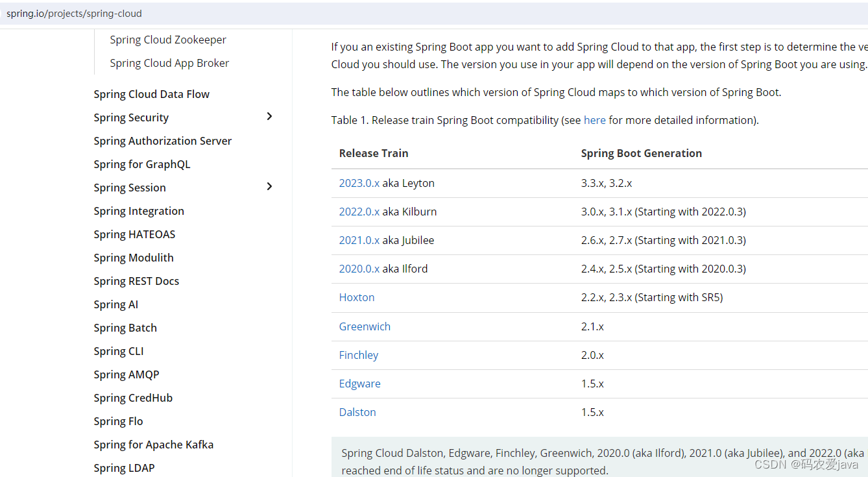Open Spring LDAP sidebar item
This screenshot has width=868, height=477.
pyautogui.click(x=124, y=468)
